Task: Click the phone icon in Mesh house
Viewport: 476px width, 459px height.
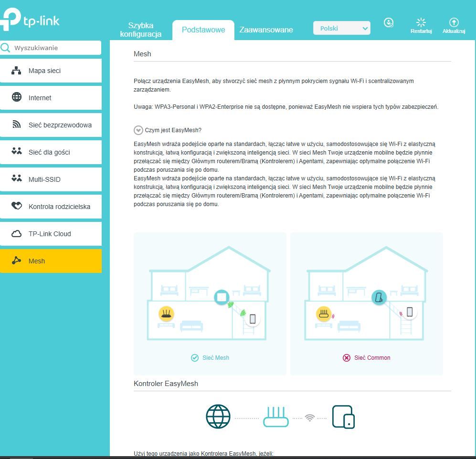Action: pyautogui.click(x=253, y=319)
